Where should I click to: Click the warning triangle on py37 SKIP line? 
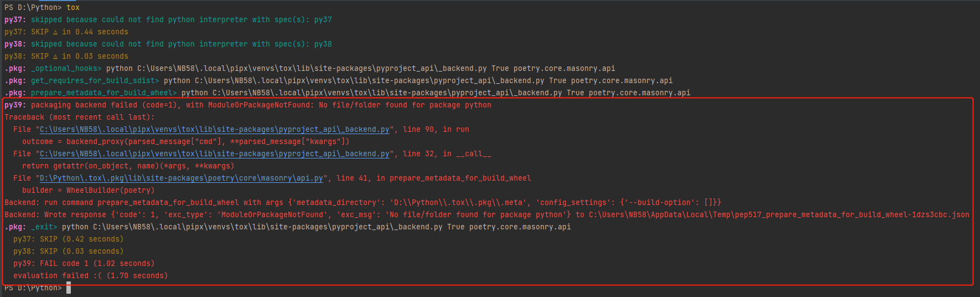point(55,32)
